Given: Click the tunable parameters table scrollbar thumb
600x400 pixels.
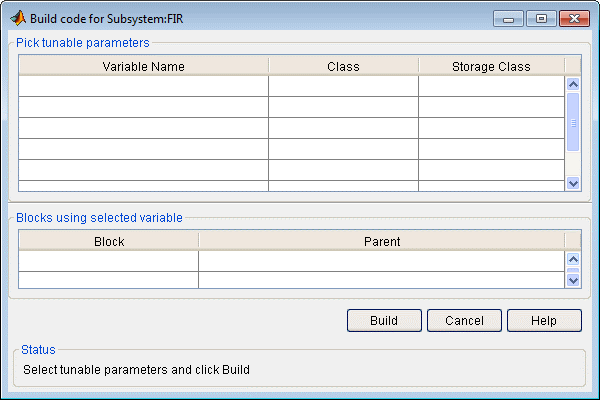Looking at the screenshot, I should (573, 122).
